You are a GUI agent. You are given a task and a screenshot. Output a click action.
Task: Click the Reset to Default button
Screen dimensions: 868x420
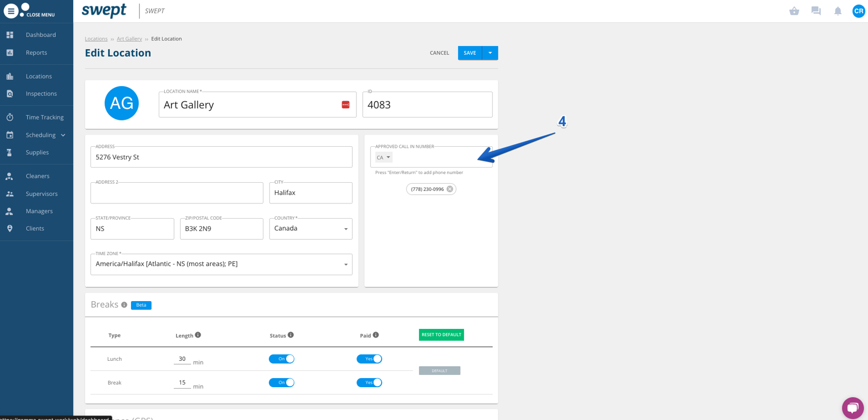(441, 334)
